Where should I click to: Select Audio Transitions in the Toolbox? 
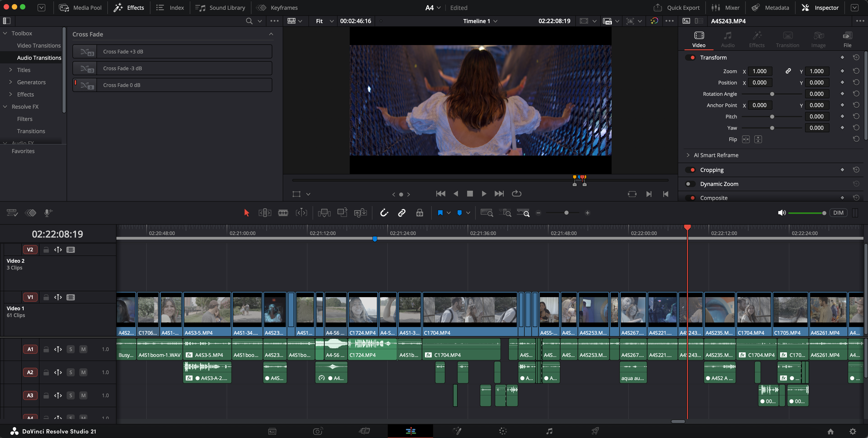coord(39,58)
